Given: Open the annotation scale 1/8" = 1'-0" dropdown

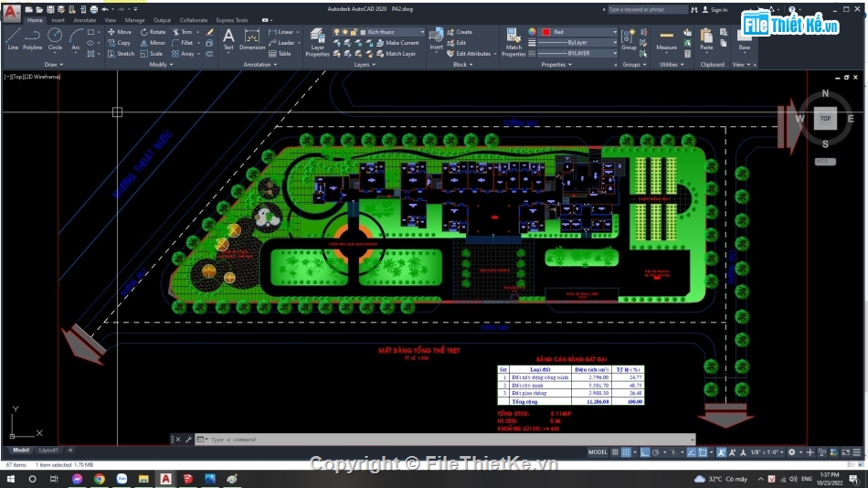Looking at the screenshot, I should click(x=767, y=452).
